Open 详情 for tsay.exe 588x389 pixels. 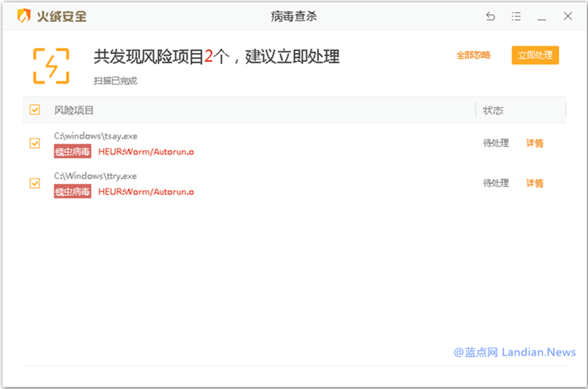[x=535, y=143]
